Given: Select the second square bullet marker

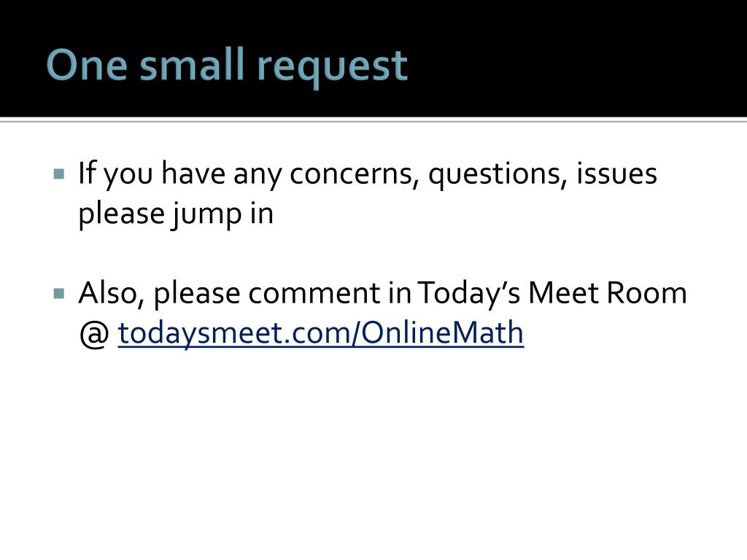Looking at the screenshot, I should pos(59,293).
